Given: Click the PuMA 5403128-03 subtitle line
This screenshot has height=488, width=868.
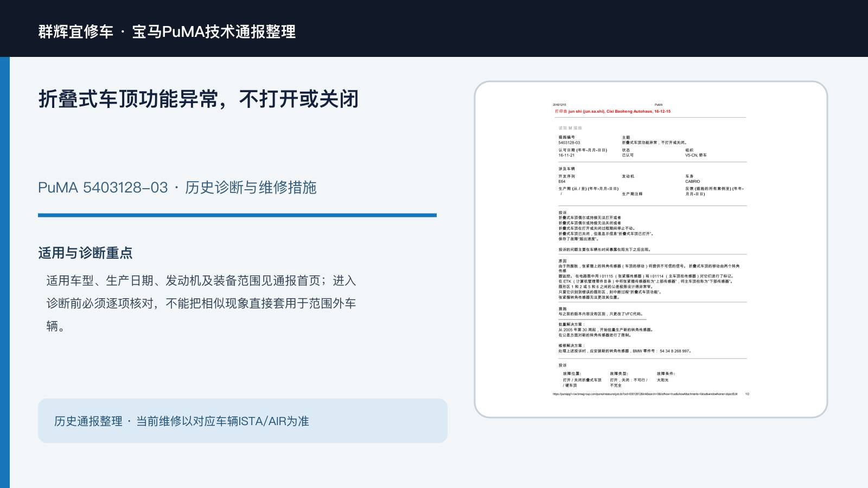Looking at the screenshot, I should [x=177, y=188].
